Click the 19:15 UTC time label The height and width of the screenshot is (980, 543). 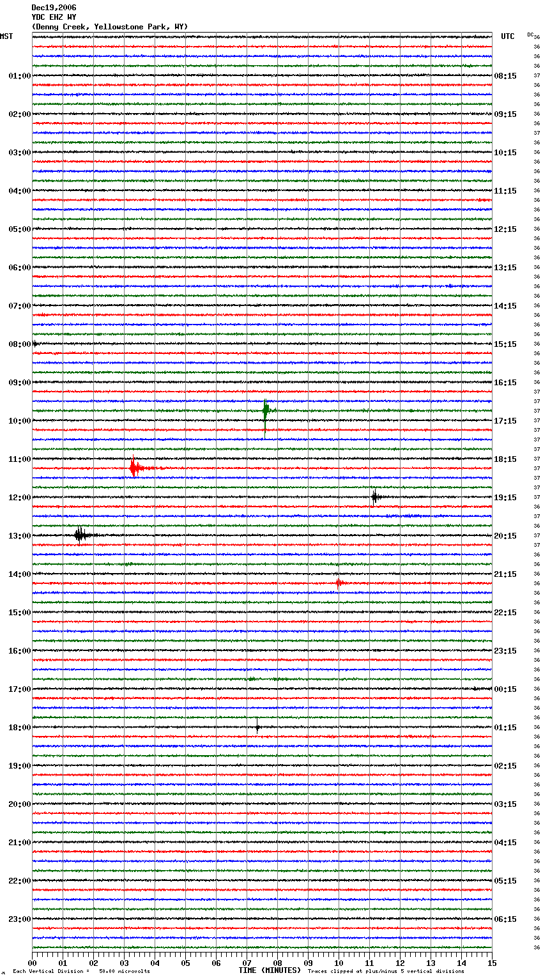505,498
